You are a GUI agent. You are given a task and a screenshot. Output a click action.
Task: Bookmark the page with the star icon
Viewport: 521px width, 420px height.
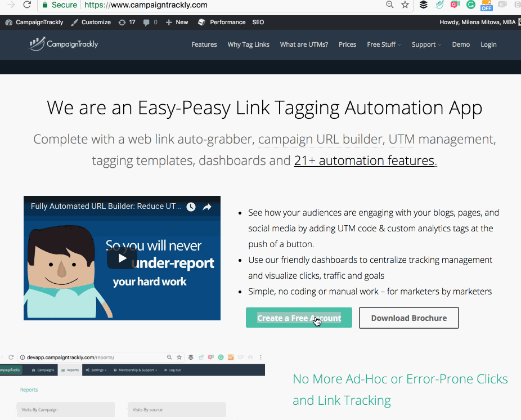click(405, 5)
